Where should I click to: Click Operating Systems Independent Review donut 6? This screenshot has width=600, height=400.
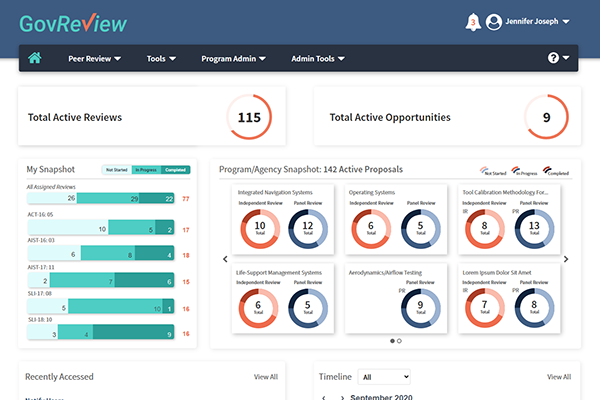(x=371, y=229)
